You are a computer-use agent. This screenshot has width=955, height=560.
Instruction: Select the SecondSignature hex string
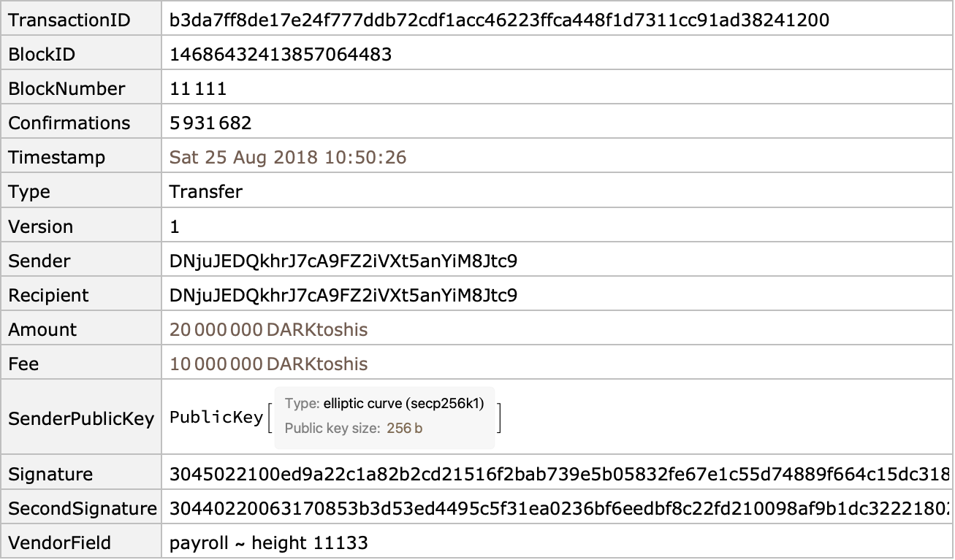pyautogui.click(x=559, y=508)
